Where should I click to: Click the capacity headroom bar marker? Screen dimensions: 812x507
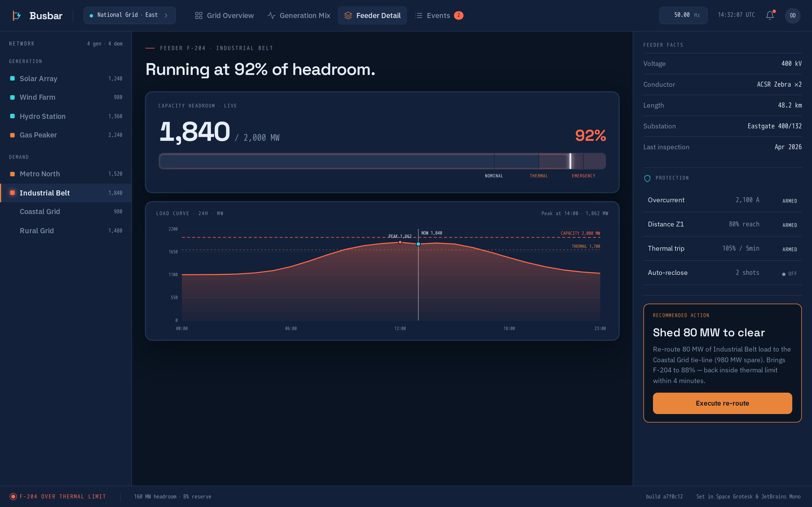click(x=570, y=161)
